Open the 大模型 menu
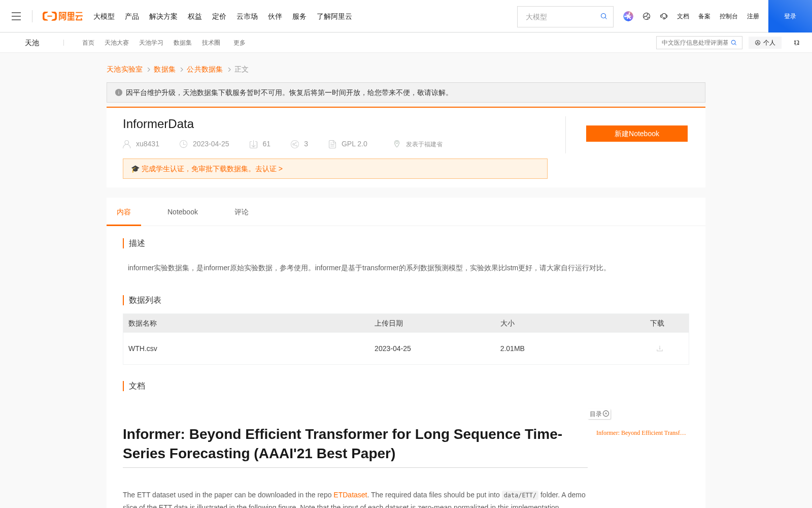Viewport: 812px width, 508px height. tap(104, 16)
